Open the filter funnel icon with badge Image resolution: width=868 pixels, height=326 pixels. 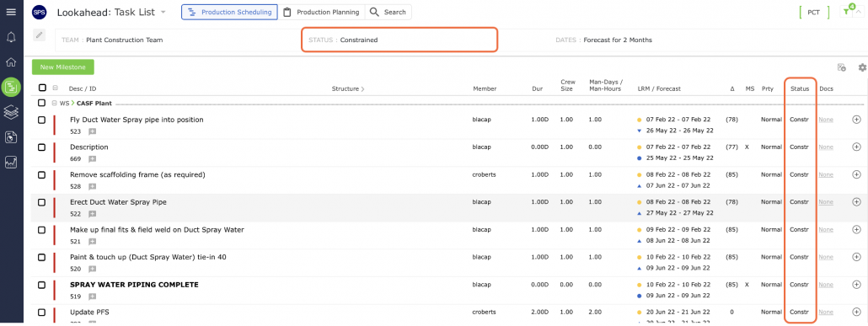pos(846,12)
